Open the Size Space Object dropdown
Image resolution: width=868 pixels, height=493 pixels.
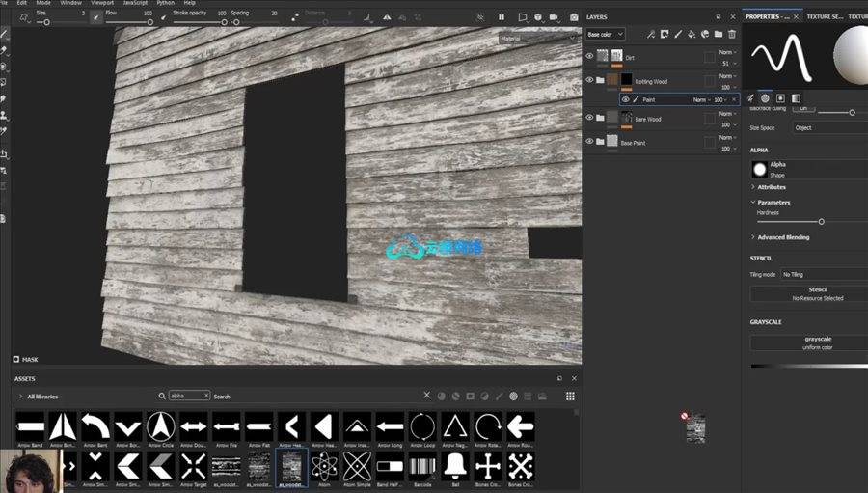click(x=830, y=128)
